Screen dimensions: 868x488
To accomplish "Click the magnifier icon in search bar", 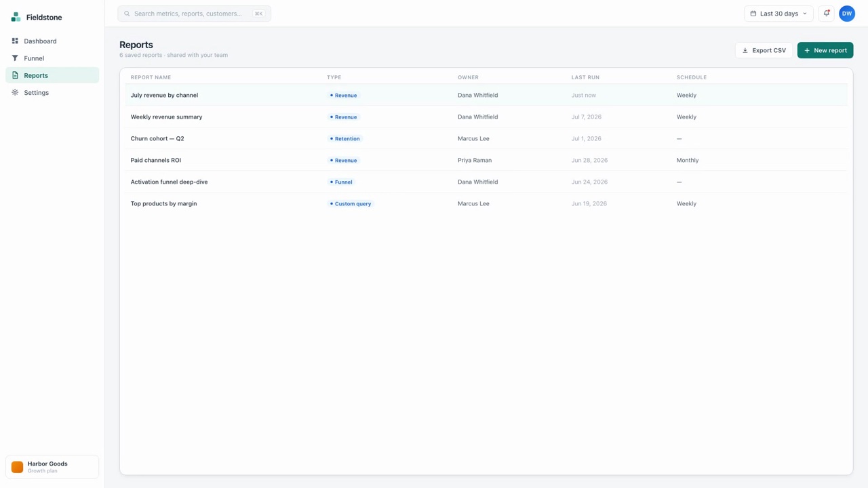I will coord(127,14).
